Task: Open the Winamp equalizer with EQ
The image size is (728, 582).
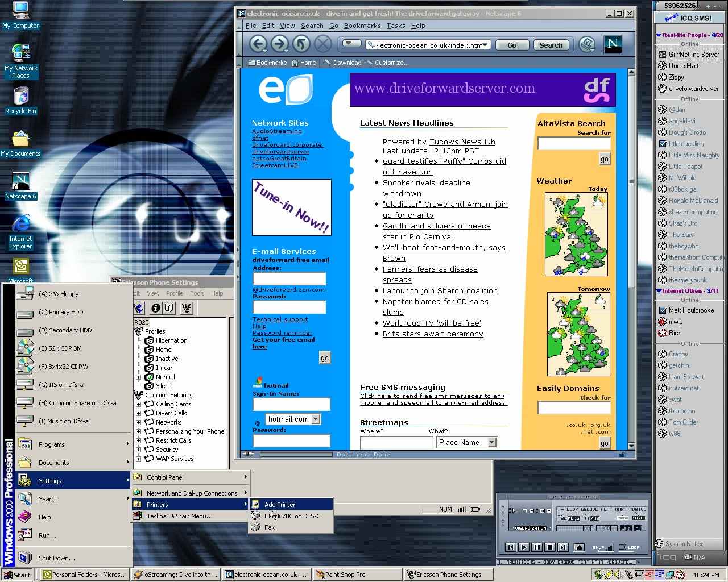Action: [x=626, y=529]
